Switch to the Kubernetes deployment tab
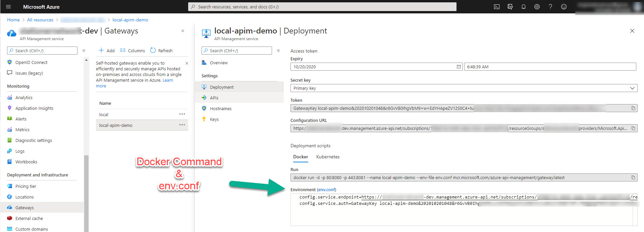 (x=328, y=157)
